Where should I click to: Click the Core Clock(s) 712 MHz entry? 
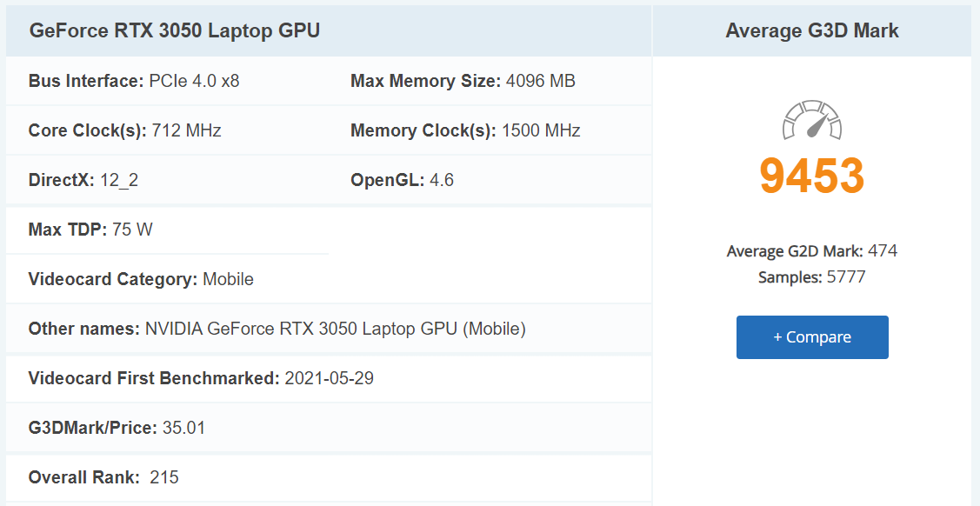tap(125, 130)
